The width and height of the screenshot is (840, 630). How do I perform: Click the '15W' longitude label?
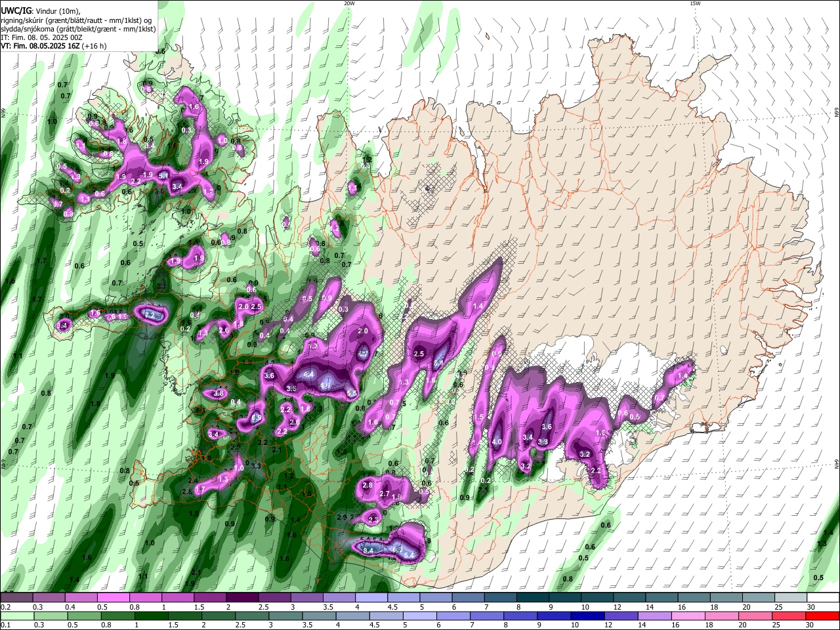[x=695, y=3]
